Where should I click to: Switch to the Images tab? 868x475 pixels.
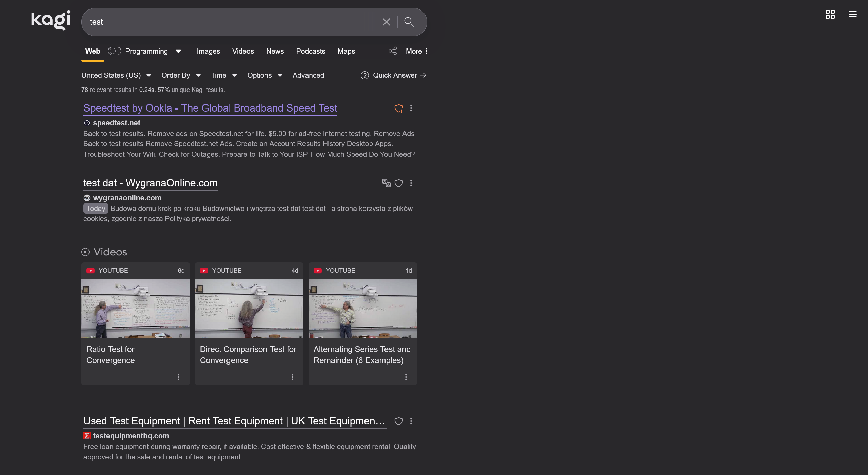(x=208, y=51)
